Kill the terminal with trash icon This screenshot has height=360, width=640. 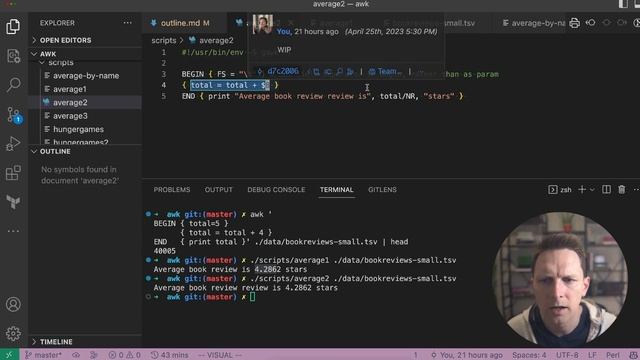[621, 189]
